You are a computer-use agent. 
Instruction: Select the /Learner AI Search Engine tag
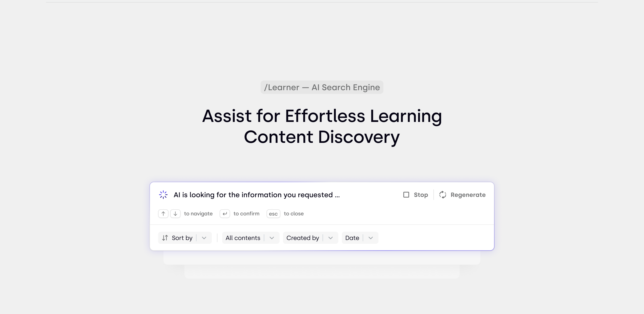coord(322,87)
